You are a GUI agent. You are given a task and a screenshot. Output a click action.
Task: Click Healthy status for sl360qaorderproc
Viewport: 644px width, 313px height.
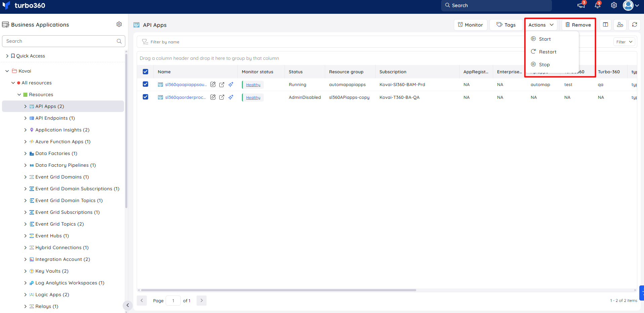(x=253, y=97)
